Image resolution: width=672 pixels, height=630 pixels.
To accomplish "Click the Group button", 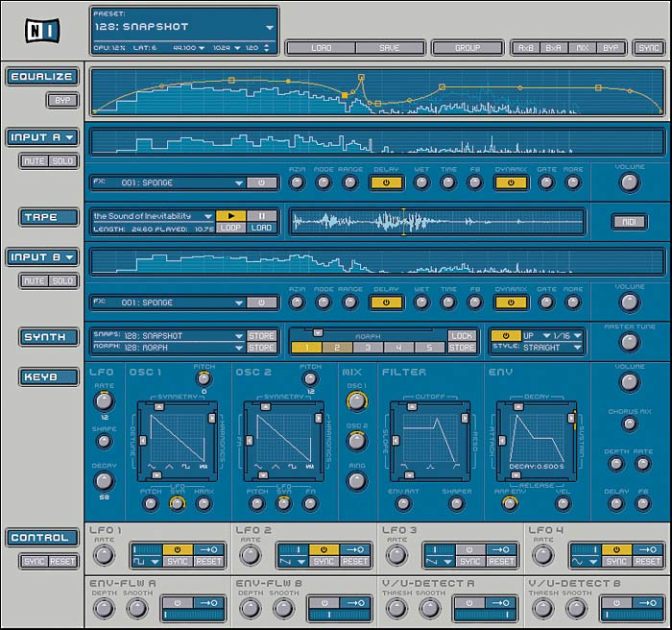I will click(468, 48).
